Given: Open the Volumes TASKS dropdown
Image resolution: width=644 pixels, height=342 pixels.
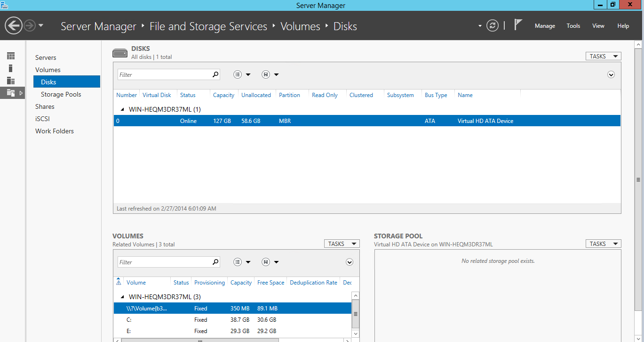Looking at the screenshot, I should [342, 244].
